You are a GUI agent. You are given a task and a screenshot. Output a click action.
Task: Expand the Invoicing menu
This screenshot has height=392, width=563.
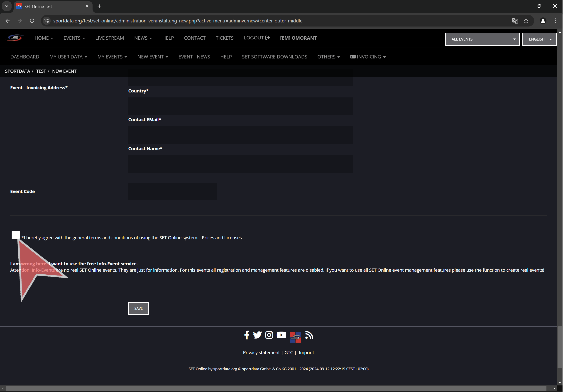(x=368, y=57)
